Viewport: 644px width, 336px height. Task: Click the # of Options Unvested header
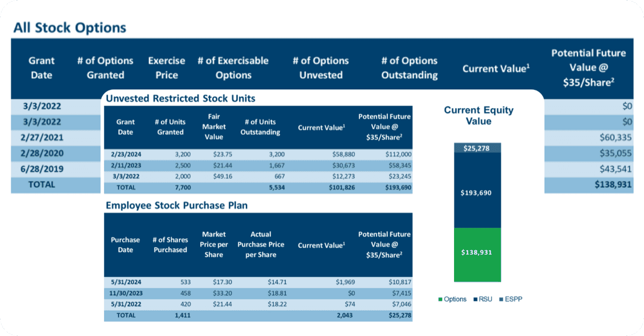pos(320,68)
